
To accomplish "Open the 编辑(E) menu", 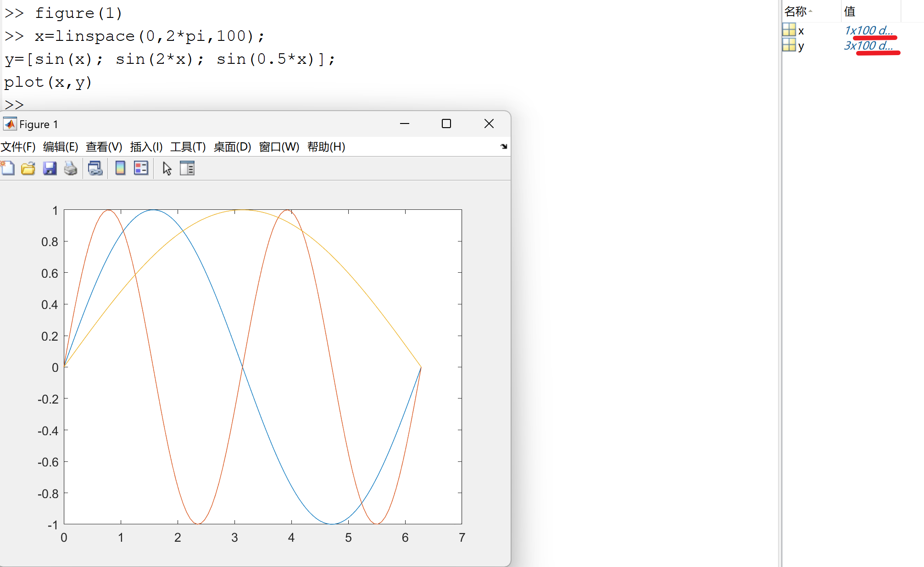I will [61, 147].
